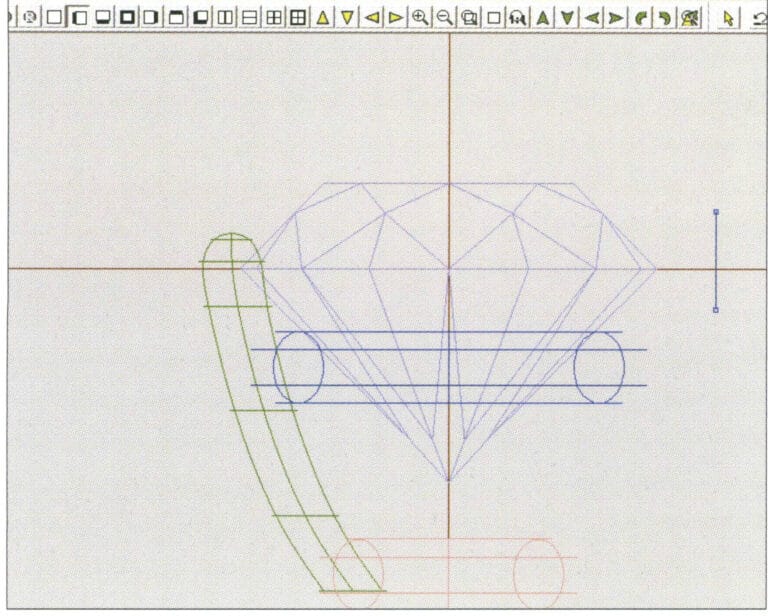Image resolution: width=768 pixels, height=616 pixels.
Task: Select the right pink ring cross-section circle
Action: pyautogui.click(x=538, y=574)
